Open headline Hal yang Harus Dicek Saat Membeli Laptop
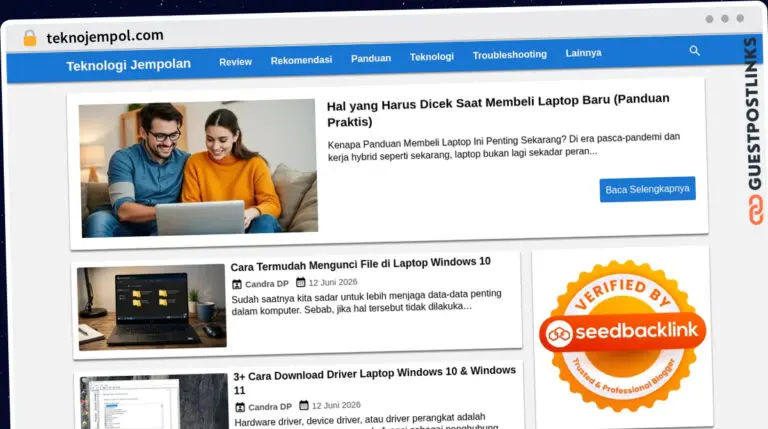 point(498,110)
